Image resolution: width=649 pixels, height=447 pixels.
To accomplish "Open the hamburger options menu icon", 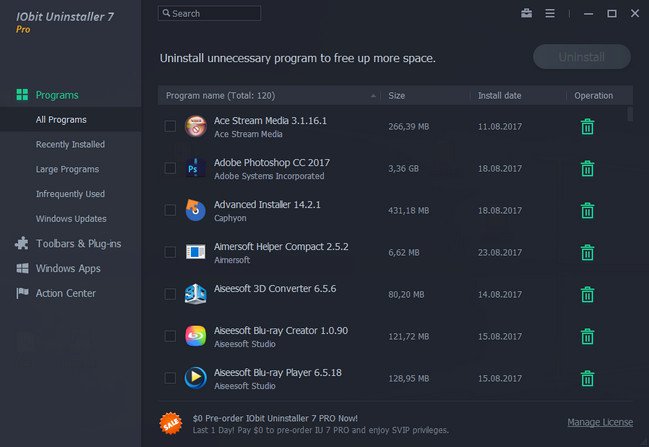I will 550,13.
